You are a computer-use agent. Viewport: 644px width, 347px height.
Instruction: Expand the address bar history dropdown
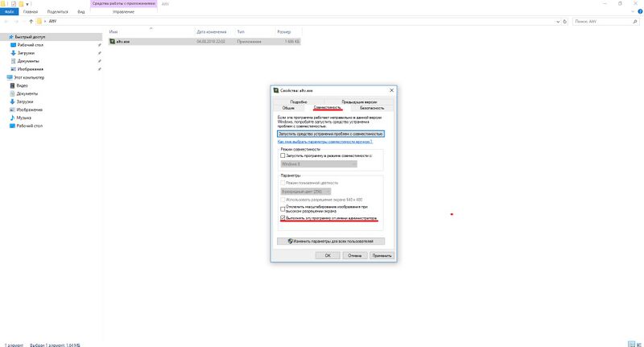click(558, 21)
